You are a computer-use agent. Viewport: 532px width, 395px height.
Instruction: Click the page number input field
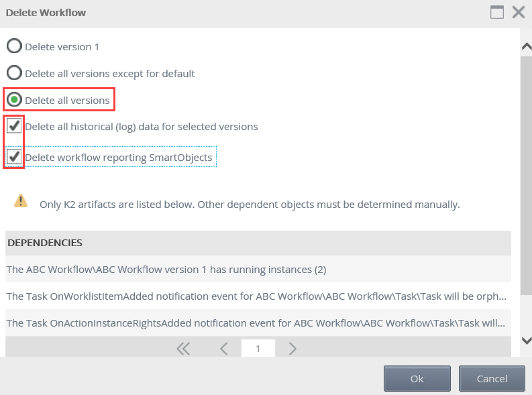[258, 348]
